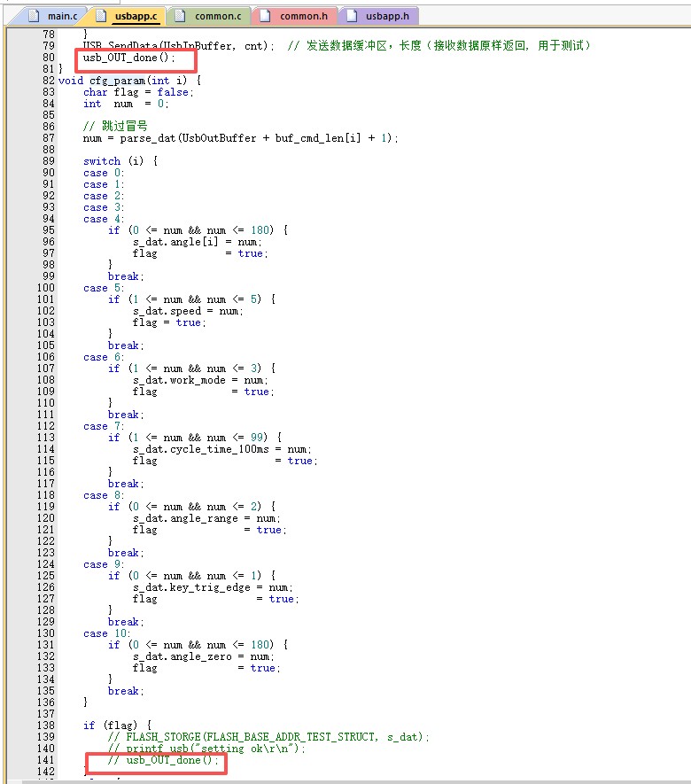
Task: Click the yellow file icon on usbapp.c tab
Action: 100,16
